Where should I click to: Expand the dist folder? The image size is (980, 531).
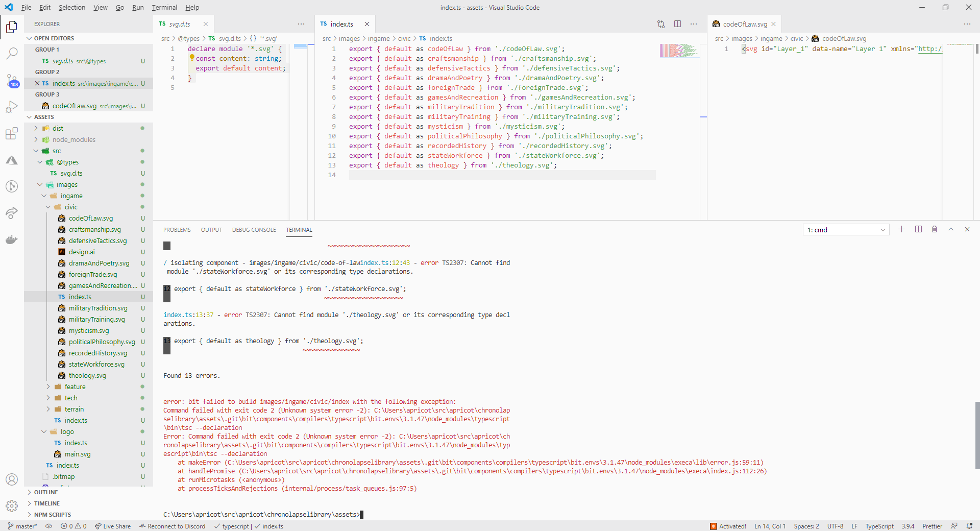coord(36,128)
